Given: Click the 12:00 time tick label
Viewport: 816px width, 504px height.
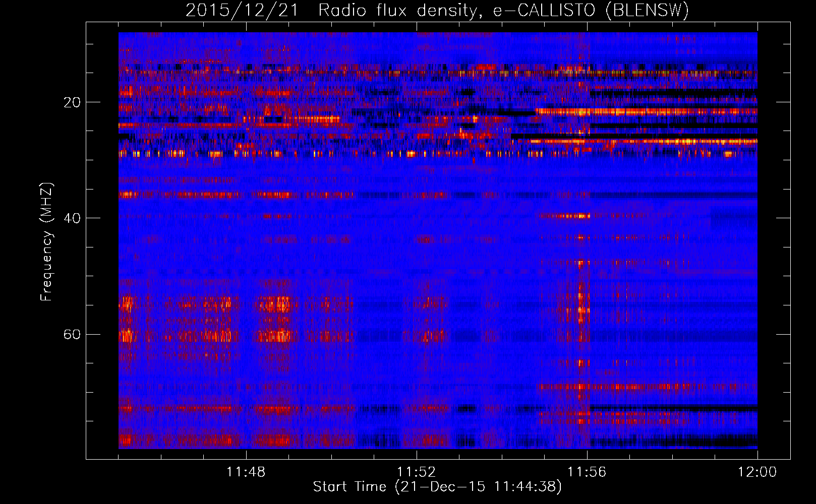Looking at the screenshot, I should coord(757,472).
